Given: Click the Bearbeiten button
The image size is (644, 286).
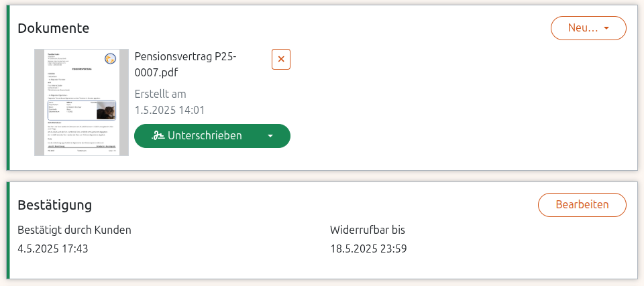Looking at the screenshot, I should point(582,204).
